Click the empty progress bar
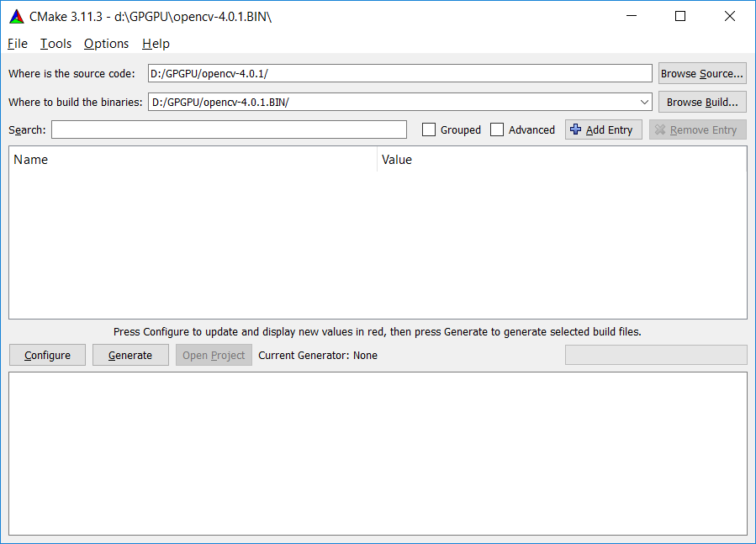 tap(656, 355)
